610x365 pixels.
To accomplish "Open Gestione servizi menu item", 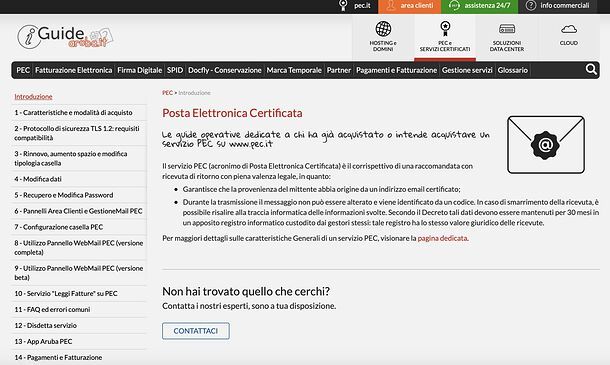I will (467, 70).
